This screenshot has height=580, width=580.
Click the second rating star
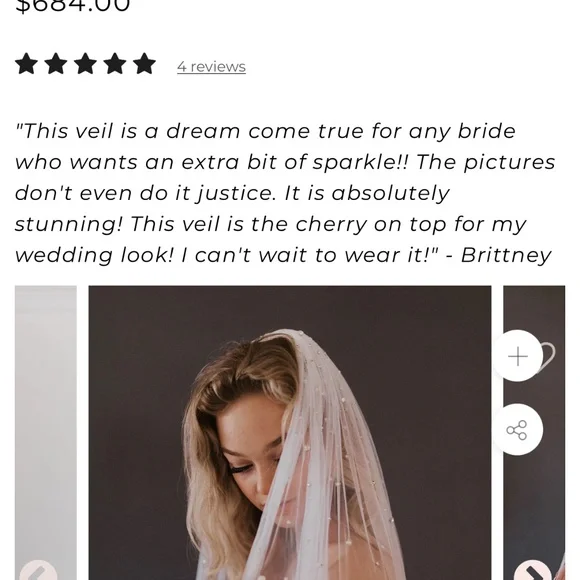(x=56, y=64)
